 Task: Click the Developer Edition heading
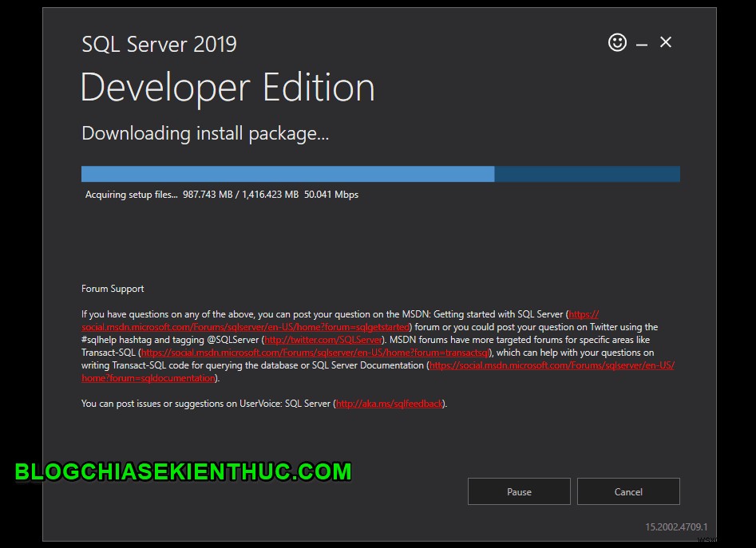[x=227, y=88]
